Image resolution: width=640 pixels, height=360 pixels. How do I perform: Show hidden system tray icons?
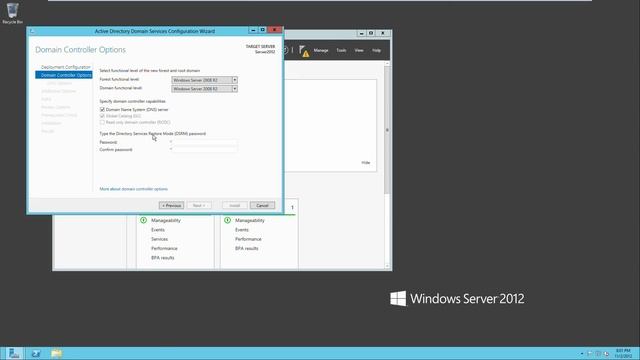click(x=582, y=353)
